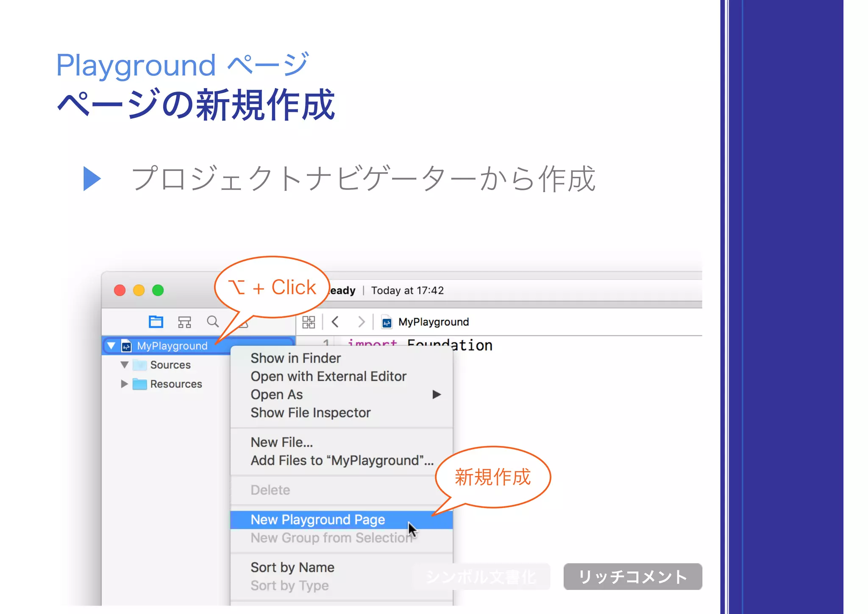The image size is (868, 614).
Task: Click the import Foundation code line
Action: pyautogui.click(x=420, y=345)
